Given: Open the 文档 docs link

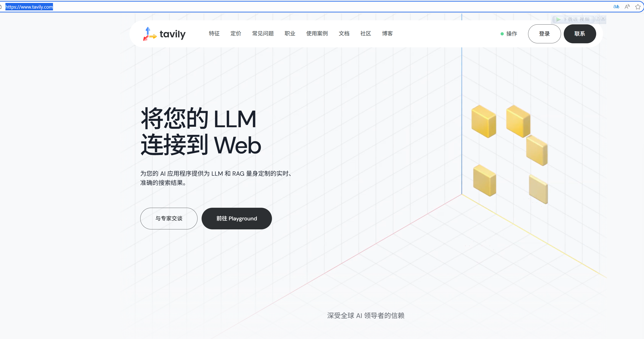Looking at the screenshot, I should tap(344, 34).
